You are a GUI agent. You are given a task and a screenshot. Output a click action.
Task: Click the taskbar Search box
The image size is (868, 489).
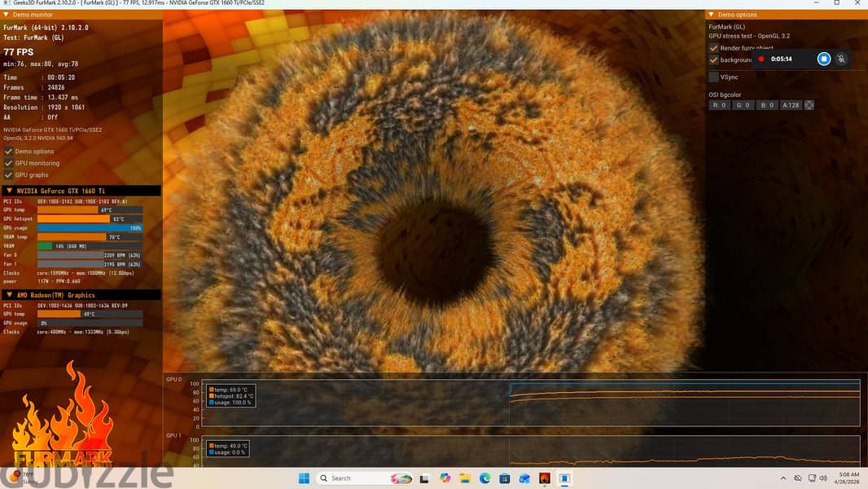coord(366,478)
